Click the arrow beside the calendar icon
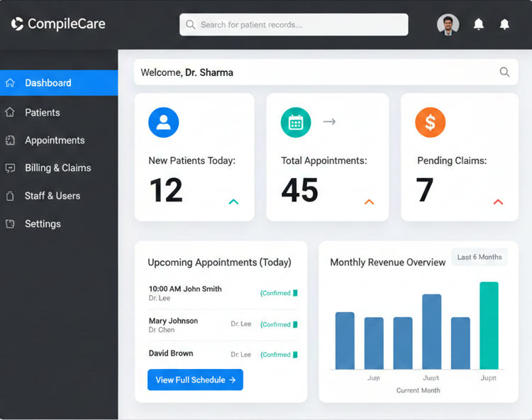 pyautogui.click(x=329, y=121)
